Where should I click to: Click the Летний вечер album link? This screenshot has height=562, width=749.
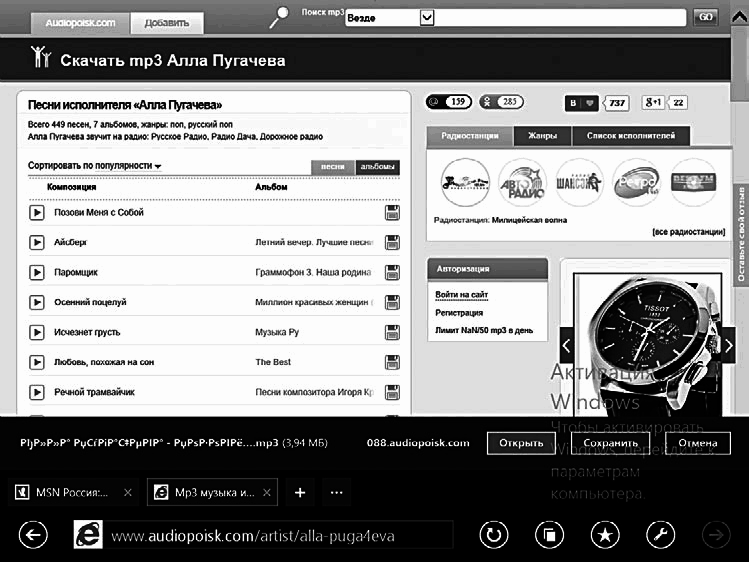click(314, 243)
